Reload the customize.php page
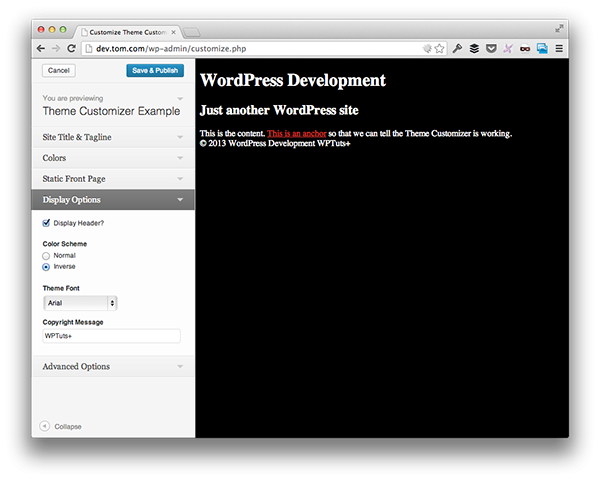Screen dimensions: 600x481 coord(71,49)
